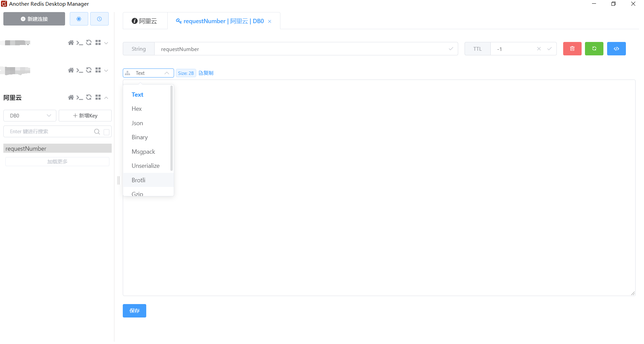This screenshot has height=344, width=644.
Task: Confirm key rename with the checkmark
Action: pyautogui.click(x=451, y=49)
